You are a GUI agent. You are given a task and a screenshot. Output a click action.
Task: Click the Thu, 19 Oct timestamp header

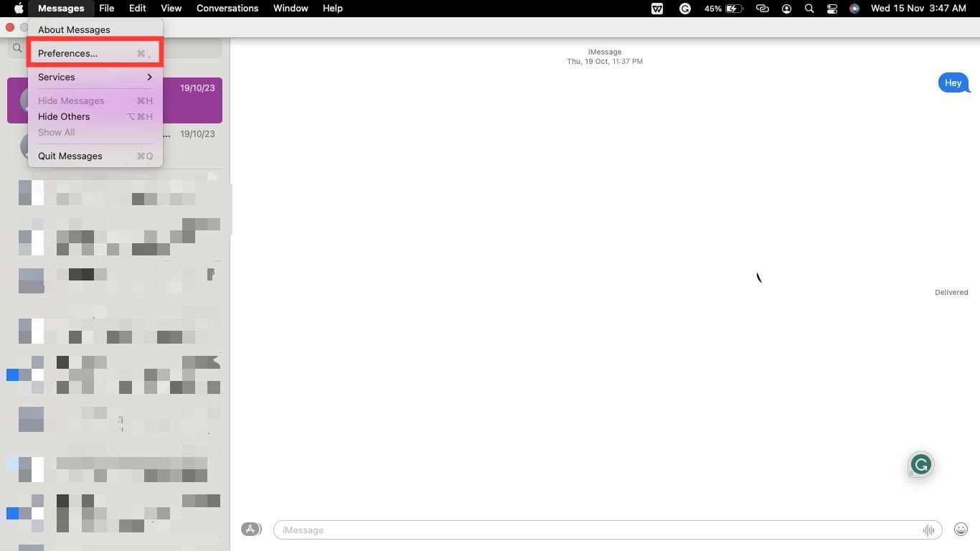605,62
